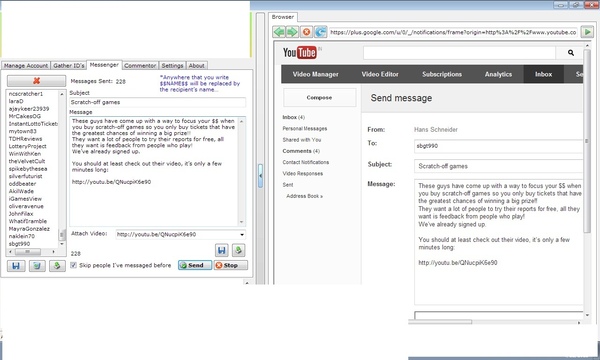Save message with floppy icon under Attach Video
The width and height of the screenshot is (600, 360).
pyautogui.click(x=222, y=251)
